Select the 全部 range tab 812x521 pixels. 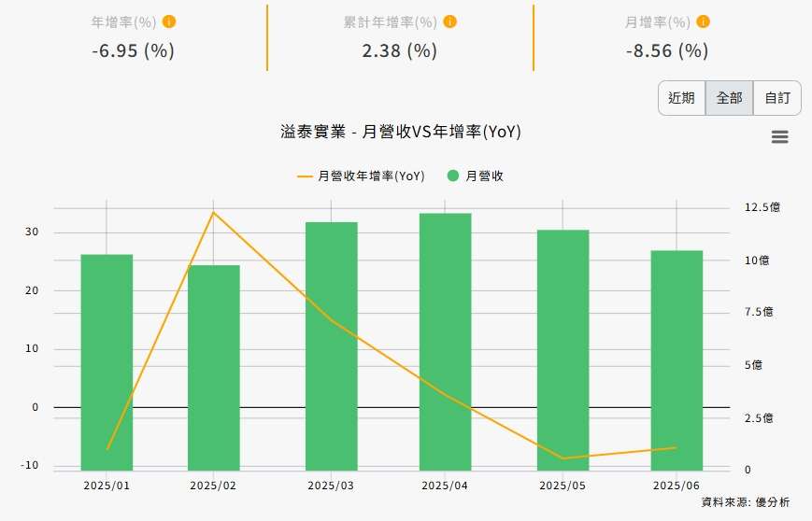click(729, 98)
